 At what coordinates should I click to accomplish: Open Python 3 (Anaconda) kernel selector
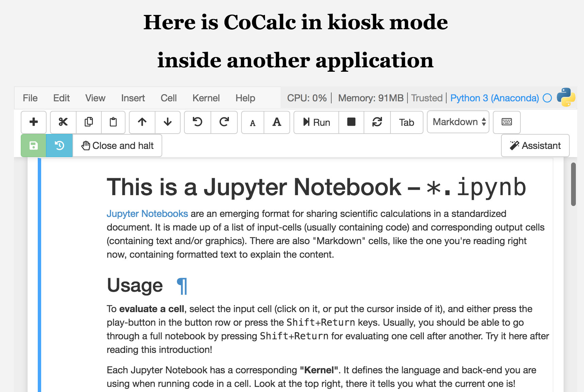click(x=494, y=98)
